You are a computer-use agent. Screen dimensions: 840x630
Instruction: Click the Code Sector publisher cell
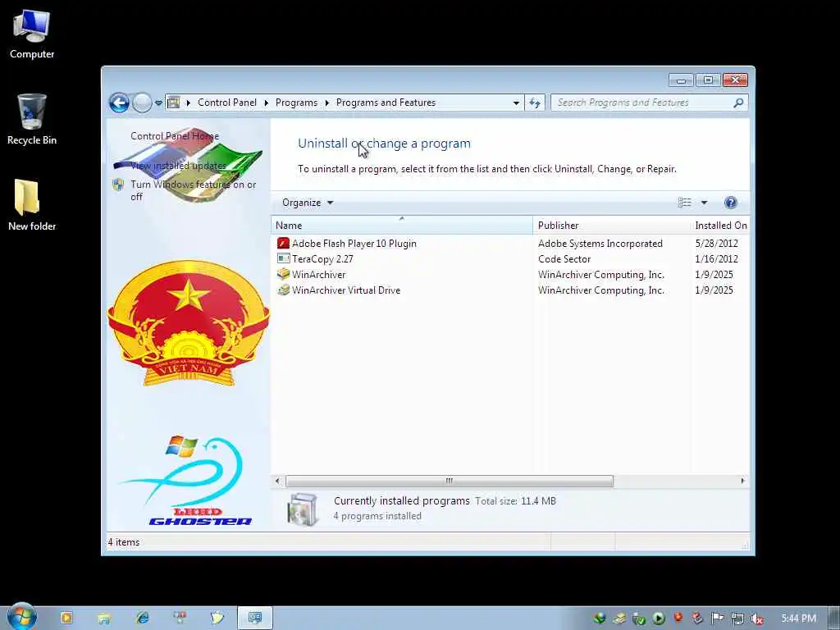tap(564, 258)
